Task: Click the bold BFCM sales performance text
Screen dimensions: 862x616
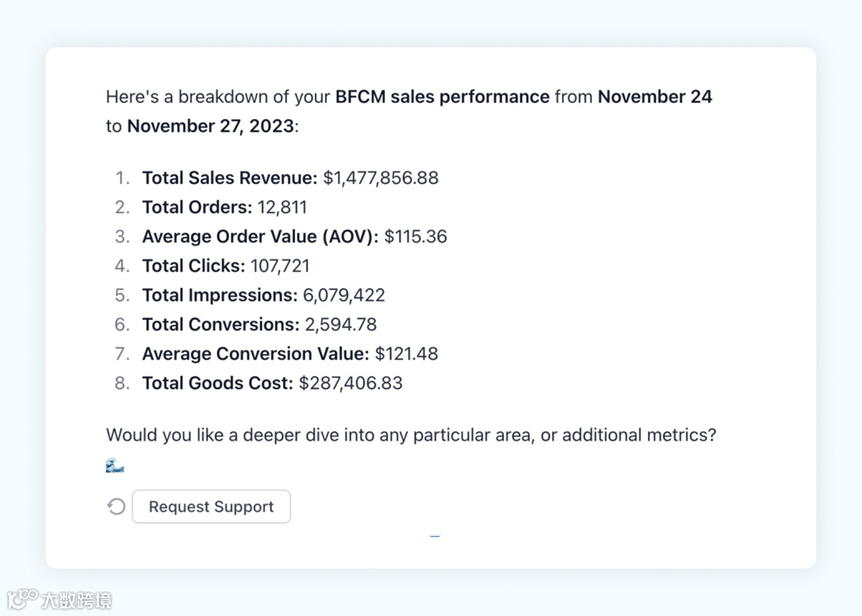Action: pyautogui.click(x=442, y=97)
